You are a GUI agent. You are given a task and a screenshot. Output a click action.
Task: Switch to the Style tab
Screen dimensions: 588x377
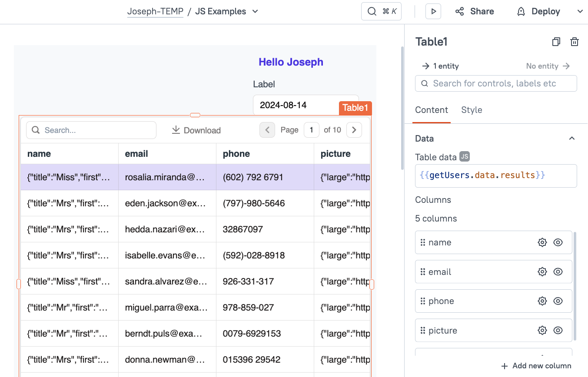(x=472, y=110)
